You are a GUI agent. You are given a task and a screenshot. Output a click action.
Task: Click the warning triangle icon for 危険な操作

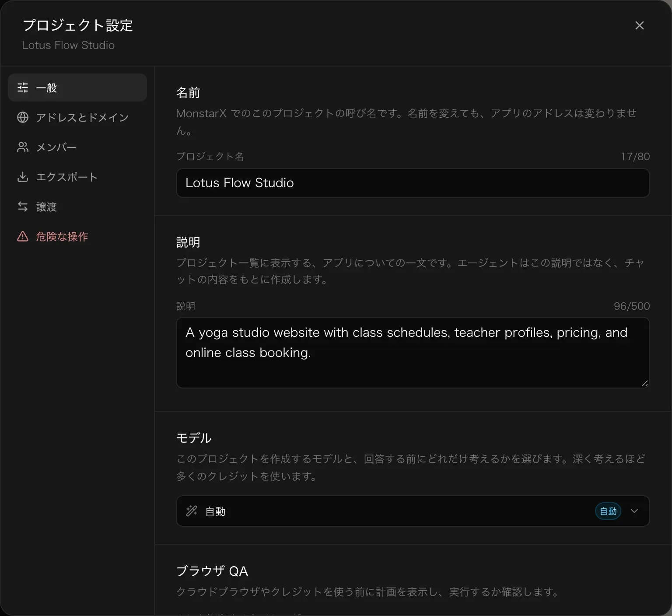23,236
